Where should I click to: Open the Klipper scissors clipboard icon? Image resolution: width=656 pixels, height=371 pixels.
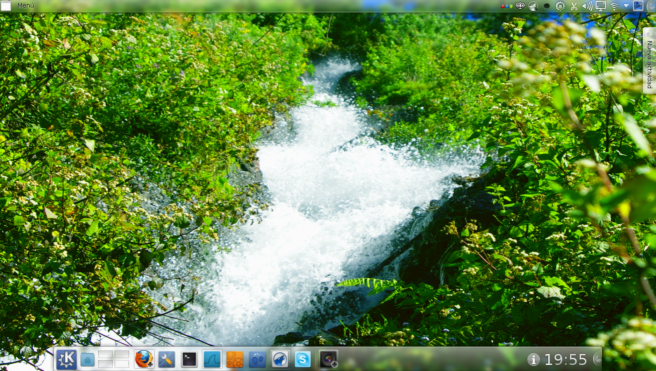pos(574,6)
